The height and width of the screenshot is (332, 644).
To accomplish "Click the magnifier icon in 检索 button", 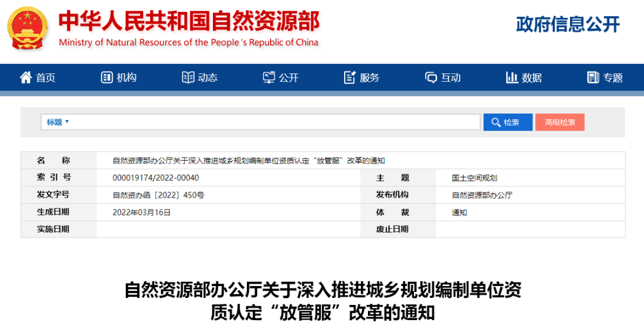I will [x=496, y=122].
